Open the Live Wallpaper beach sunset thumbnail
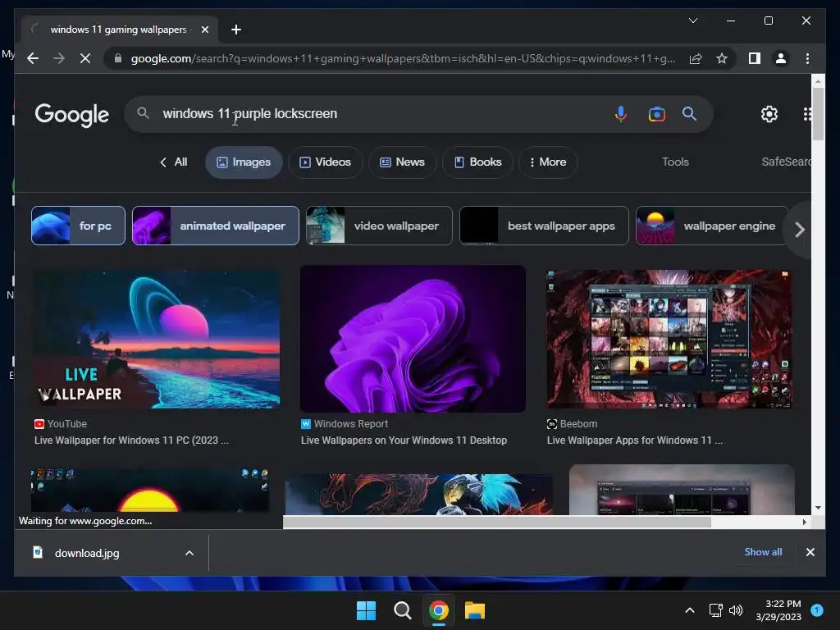This screenshot has width=840, height=630. 156,339
